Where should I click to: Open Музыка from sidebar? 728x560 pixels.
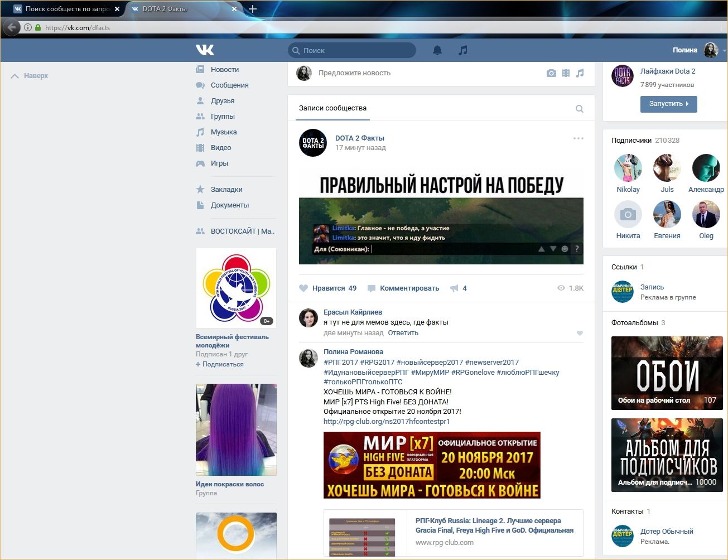(x=224, y=132)
